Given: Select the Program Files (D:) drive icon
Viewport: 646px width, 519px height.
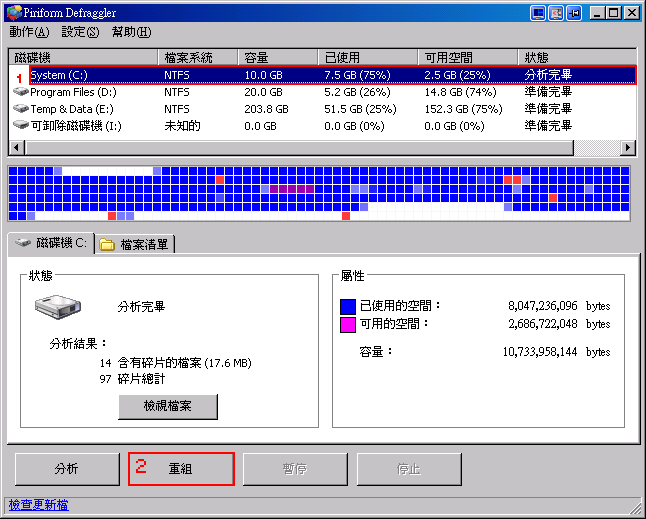Looking at the screenshot, I should [21, 91].
